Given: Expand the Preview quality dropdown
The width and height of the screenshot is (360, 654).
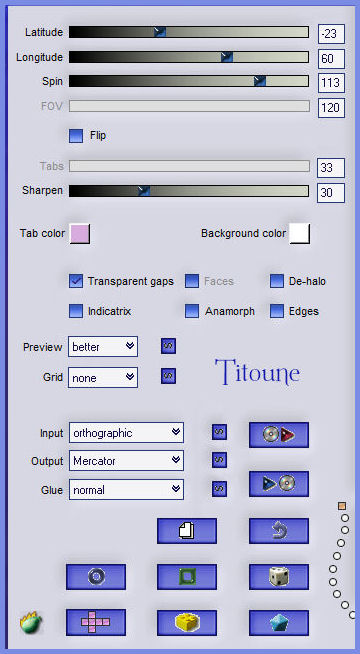Looking at the screenshot, I should [x=103, y=347].
